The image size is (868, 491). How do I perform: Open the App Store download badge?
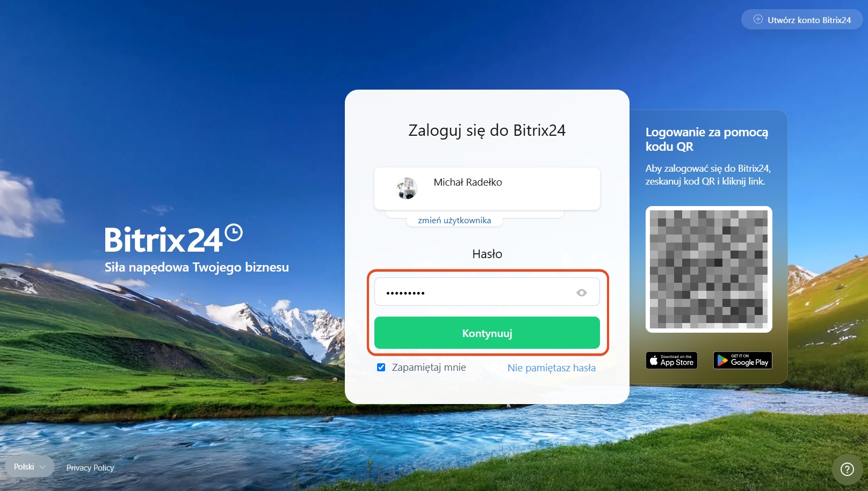pyautogui.click(x=671, y=360)
